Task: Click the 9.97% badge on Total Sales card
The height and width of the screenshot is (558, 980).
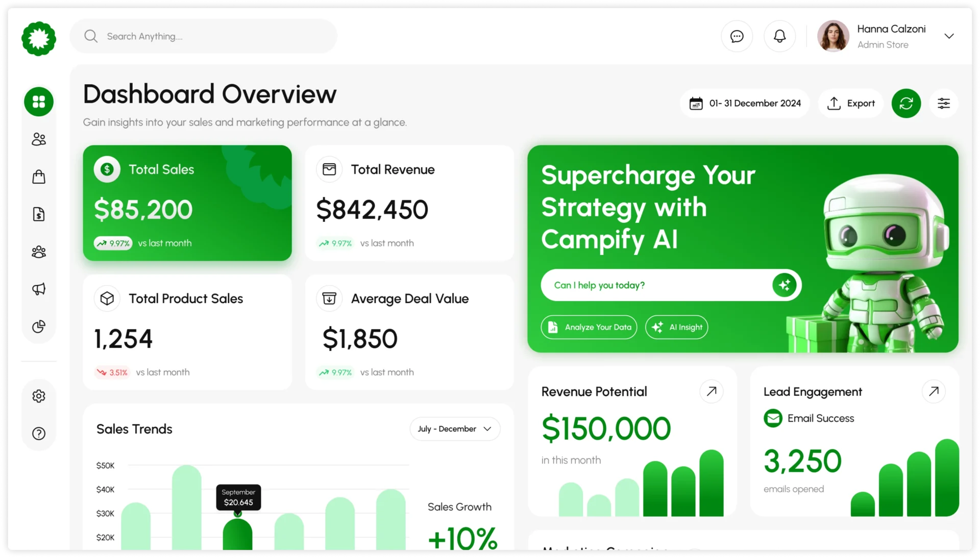Action: click(113, 243)
